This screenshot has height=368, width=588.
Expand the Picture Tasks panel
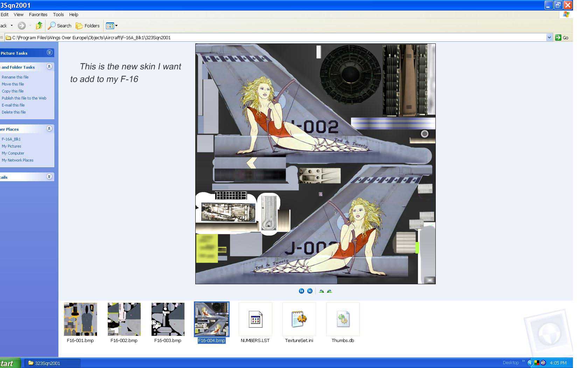click(49, 53)
